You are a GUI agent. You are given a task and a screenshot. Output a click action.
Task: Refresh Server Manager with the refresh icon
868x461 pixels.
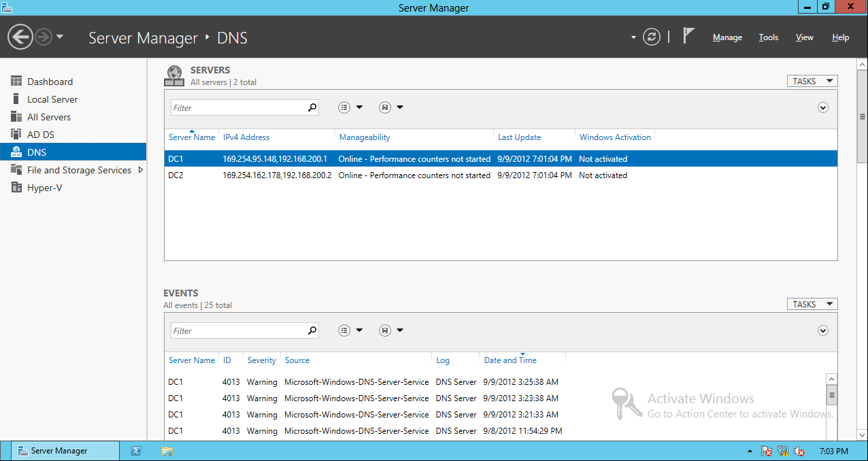[651, 37]
